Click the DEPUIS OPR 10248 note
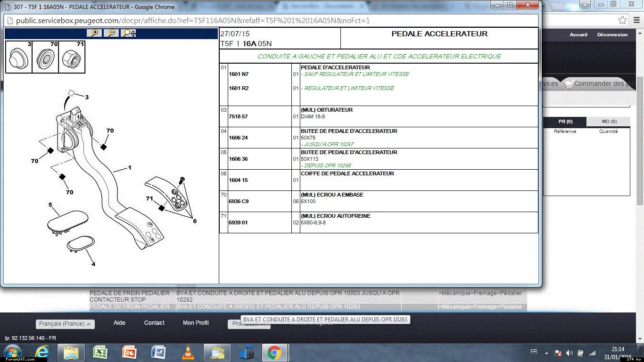Image resolution: width=644 pixels, height=362 pixels. tap(326, 165)
